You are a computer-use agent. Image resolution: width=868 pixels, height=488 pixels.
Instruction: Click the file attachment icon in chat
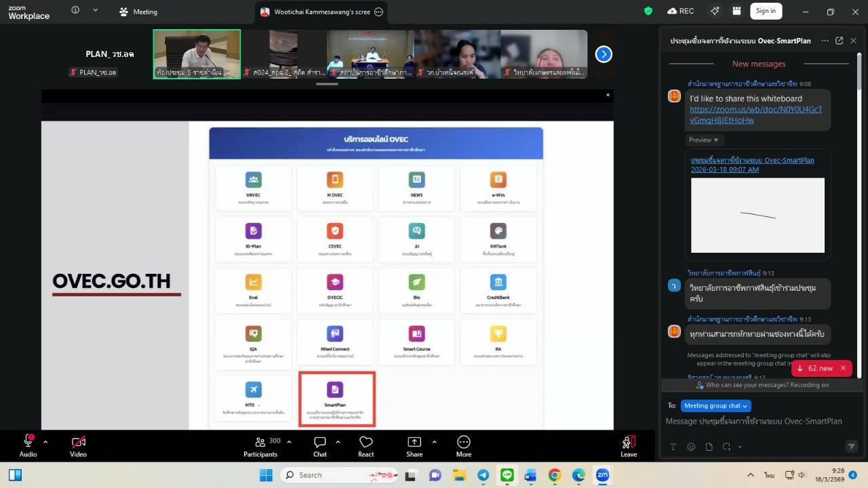click(709, 447)
